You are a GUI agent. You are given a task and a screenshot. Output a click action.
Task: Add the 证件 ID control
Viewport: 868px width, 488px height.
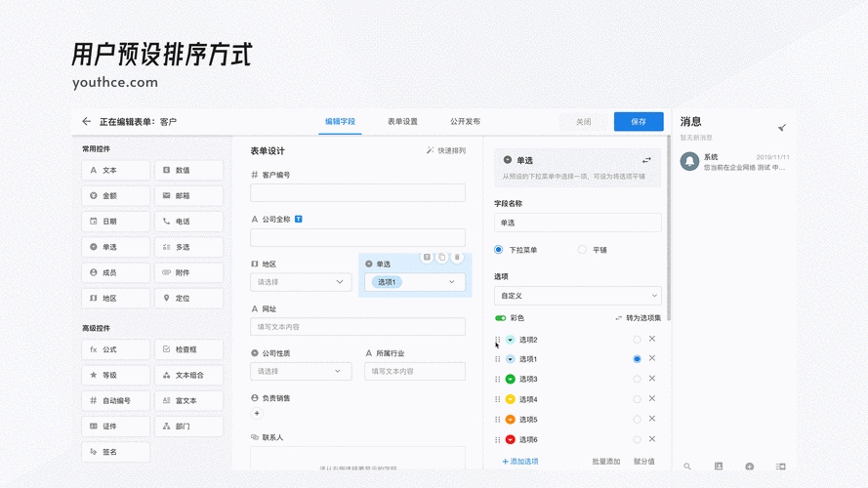point(115,427)
